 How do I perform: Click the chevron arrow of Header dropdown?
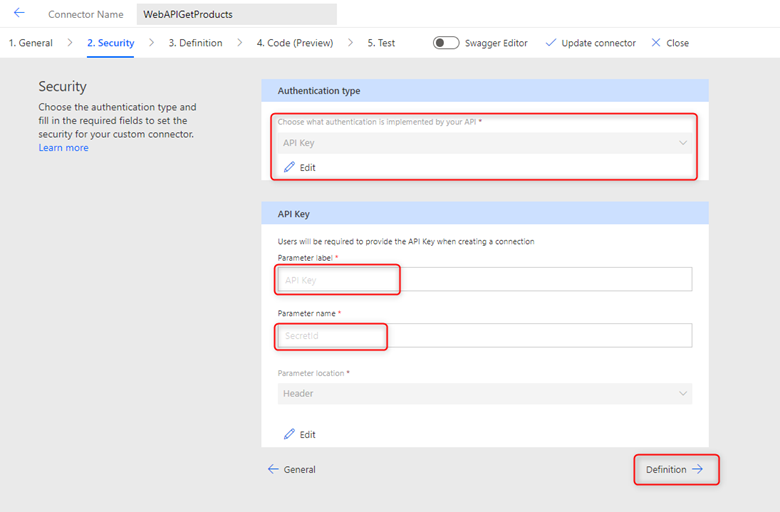click(x=682, y=394)
